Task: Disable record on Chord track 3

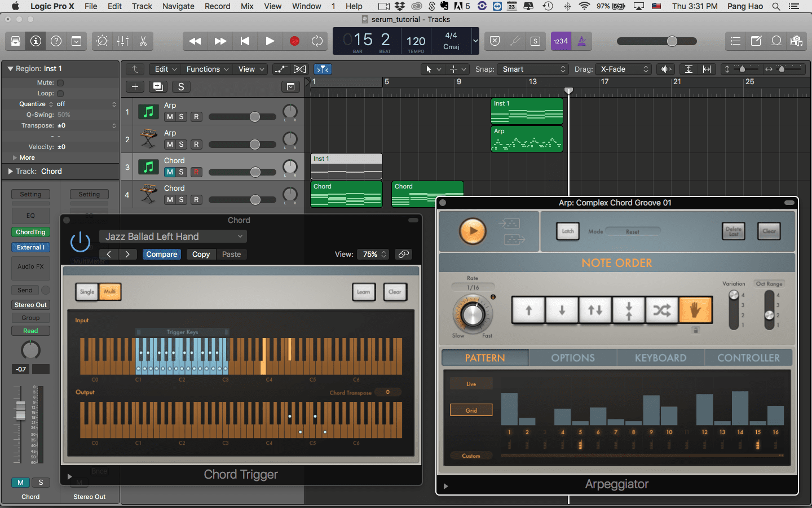Action: coord(196,172)
